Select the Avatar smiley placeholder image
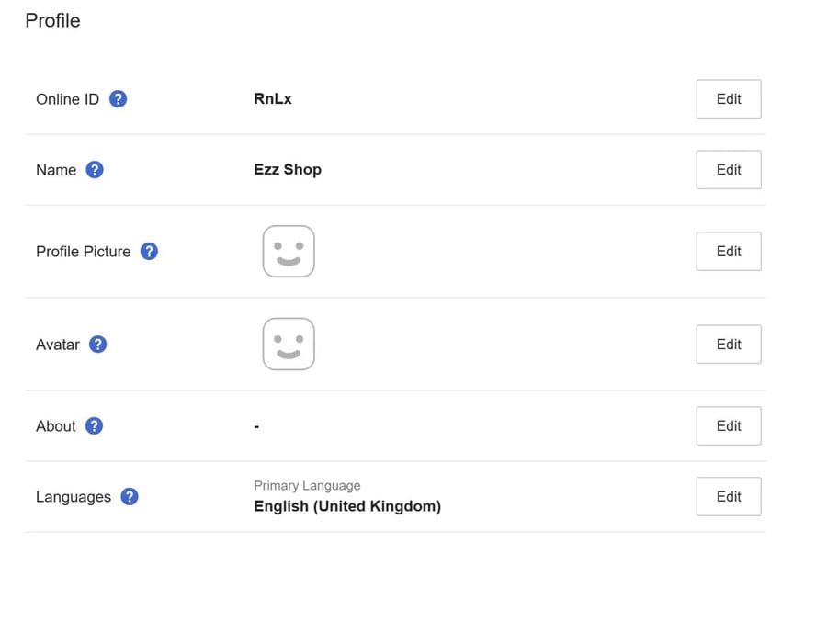827x644 pixels. coord(289,344)
